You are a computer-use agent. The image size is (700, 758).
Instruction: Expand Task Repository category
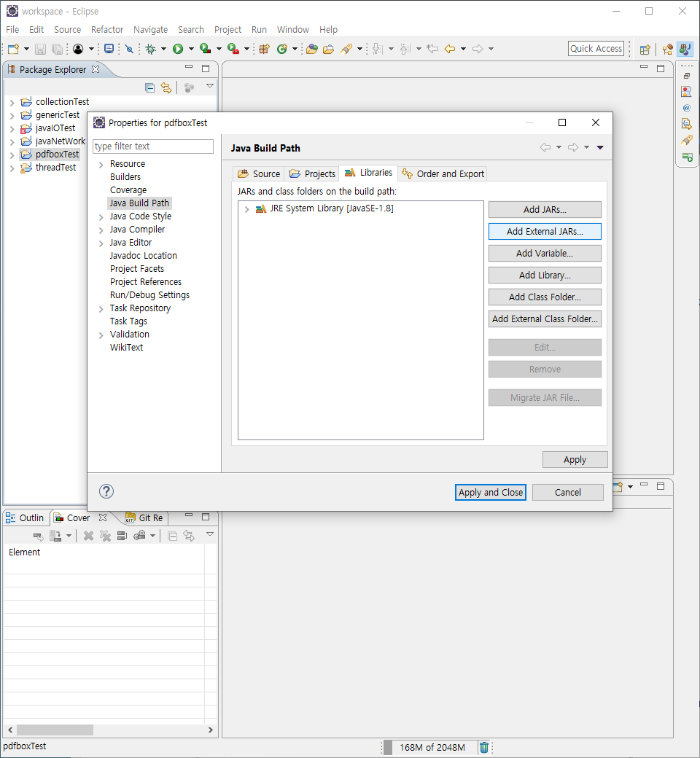pos(101,309)
